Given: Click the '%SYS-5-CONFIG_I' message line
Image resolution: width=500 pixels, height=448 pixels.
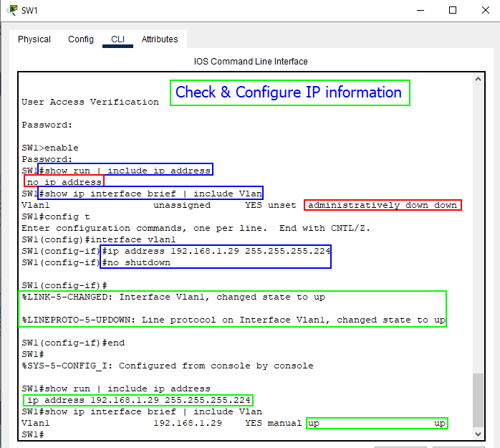Looking at the screenshot, I should (x=168, y=366).
